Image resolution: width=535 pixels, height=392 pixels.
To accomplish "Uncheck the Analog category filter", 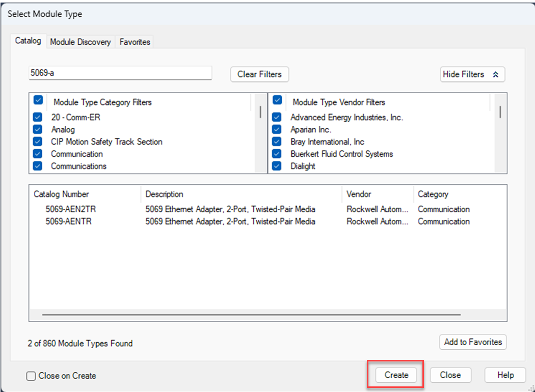I will point(38,129).
